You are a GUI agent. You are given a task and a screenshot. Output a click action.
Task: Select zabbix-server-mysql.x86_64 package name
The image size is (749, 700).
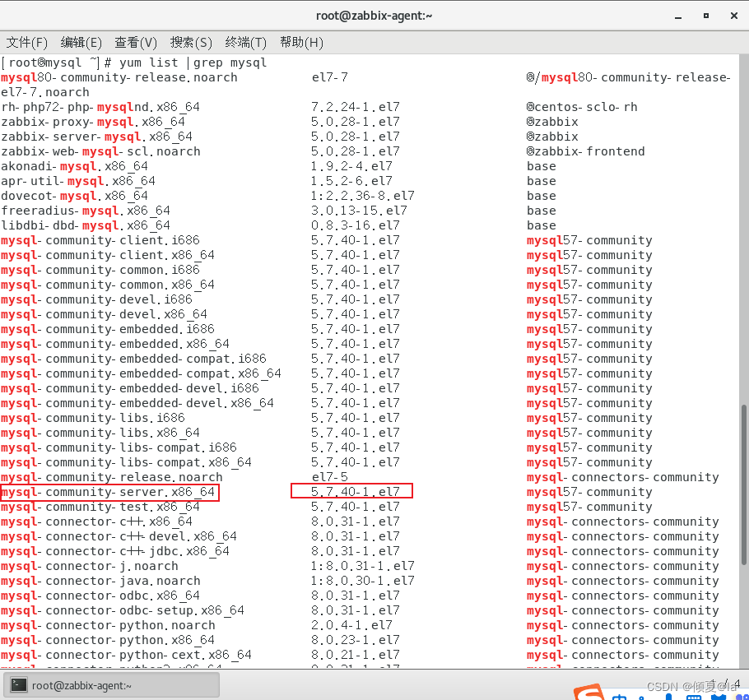tap(96, 137)
